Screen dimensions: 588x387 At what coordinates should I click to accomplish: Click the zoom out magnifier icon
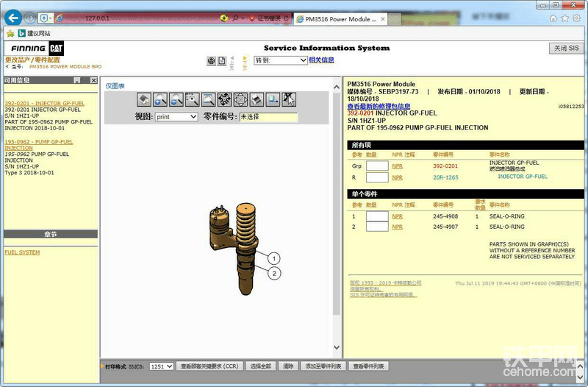(176, 100)
